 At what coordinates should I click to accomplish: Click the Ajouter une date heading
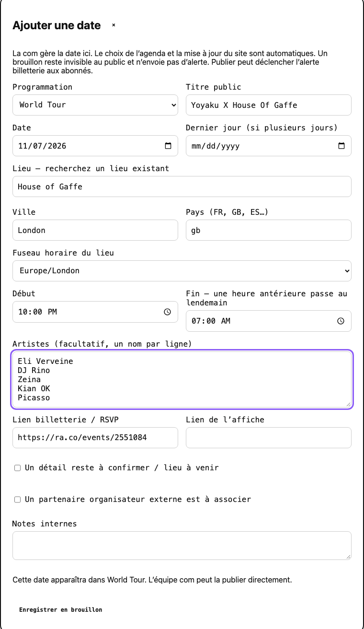point(57,25)
